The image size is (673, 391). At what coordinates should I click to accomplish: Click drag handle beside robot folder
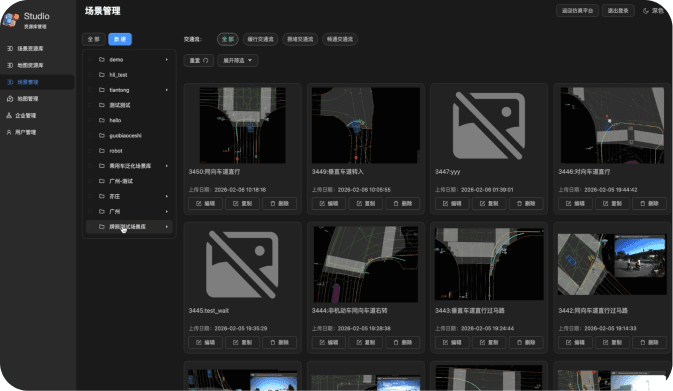pyautogui.click(x=90, y=151)
